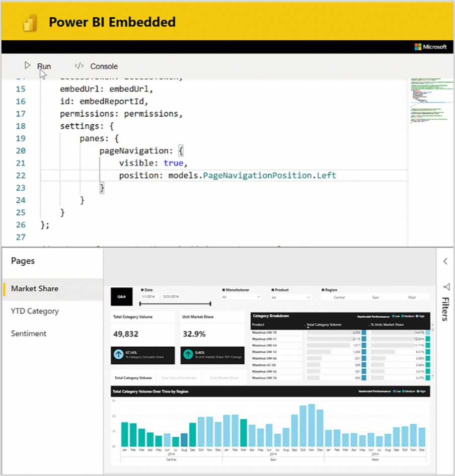Viewport: 455px width, 476px height.
Task: Switch to the YTD Category page
Action: coord(52,311)
